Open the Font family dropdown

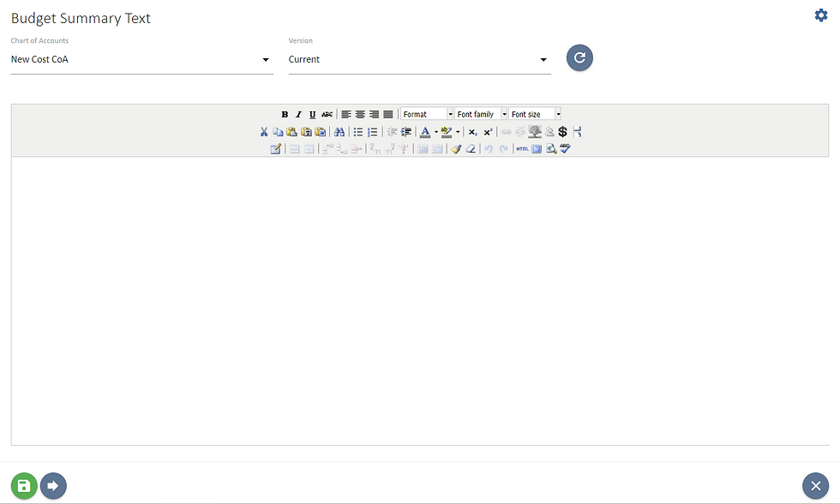coord(481,114)
